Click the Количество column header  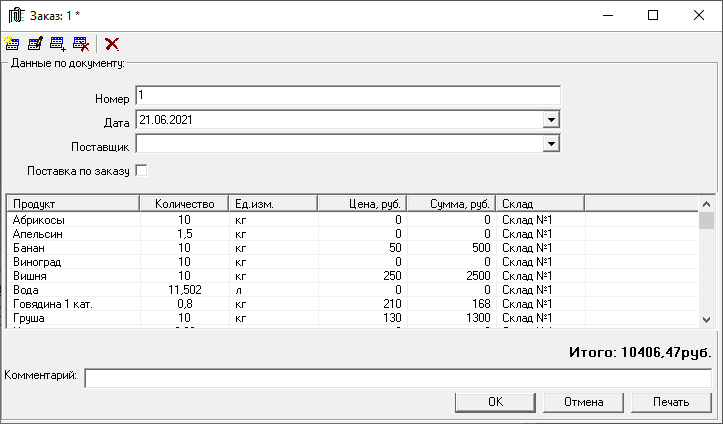pyautogui.click(x=184, y=203)
